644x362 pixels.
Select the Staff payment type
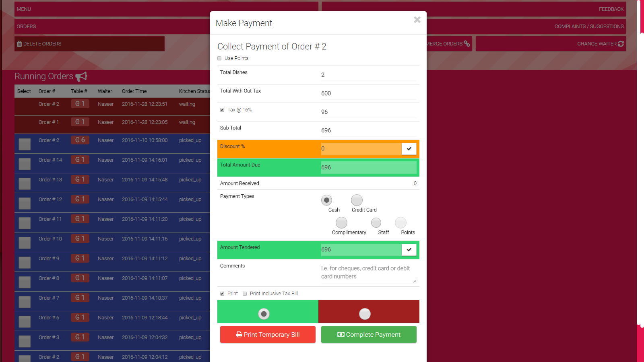pyautogui.click(x=376, y=222)
